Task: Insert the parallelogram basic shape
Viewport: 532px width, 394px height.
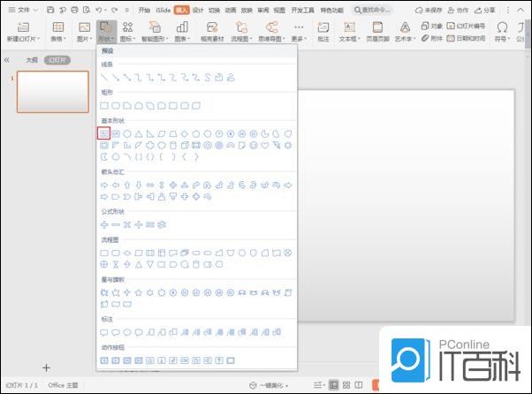Action: (x=162, y=133)
